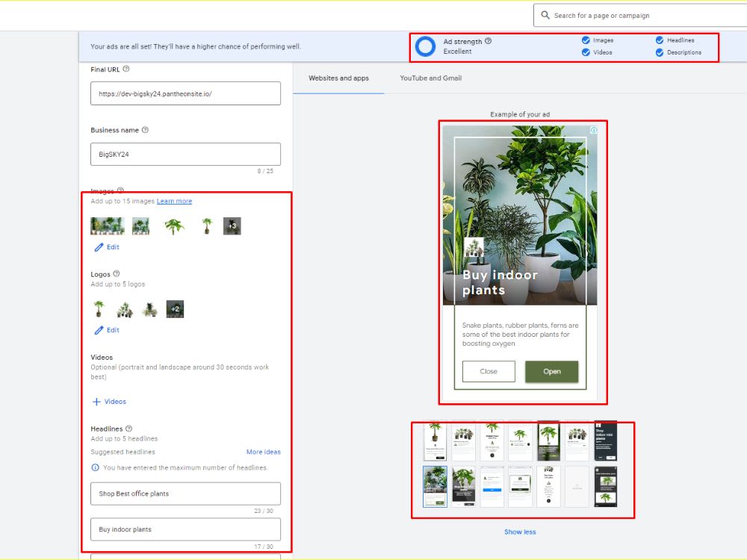
Task: Open Logos help icon
Action: [x=117, y=274]
